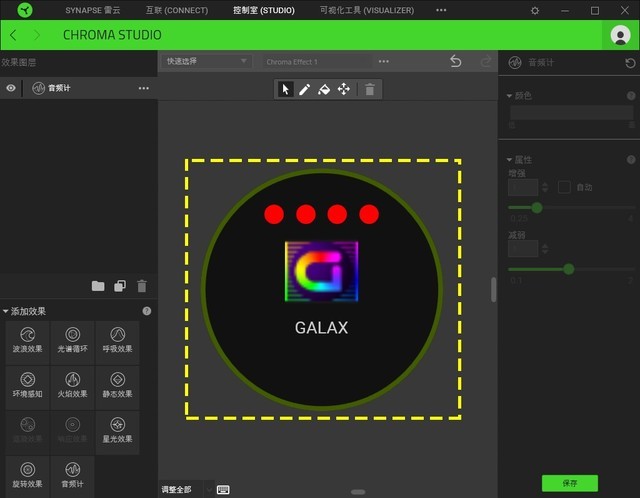Viewport: 640px width, 498px height.
Task: Collapse the 添加效果 section
Action: (5, 311)
